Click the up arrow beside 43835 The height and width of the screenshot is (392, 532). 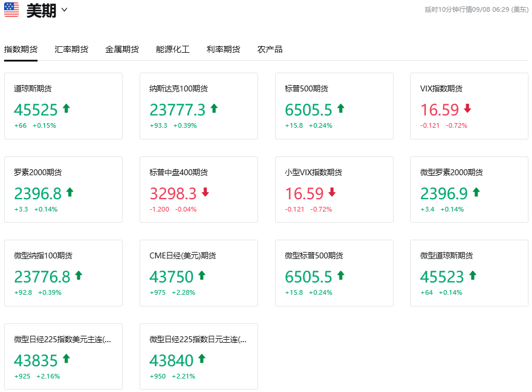pos(66,359)
